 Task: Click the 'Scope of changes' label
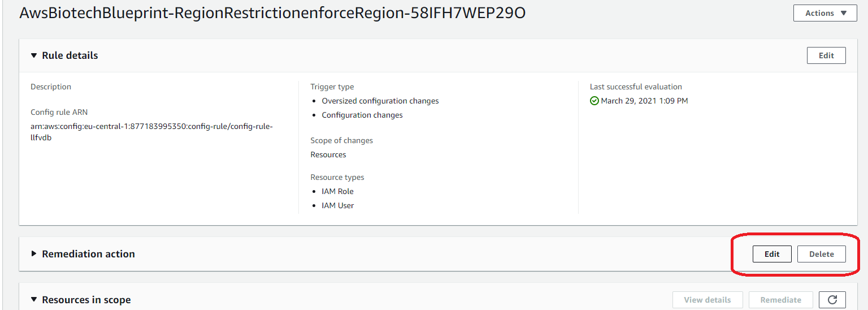coord(342,140)
